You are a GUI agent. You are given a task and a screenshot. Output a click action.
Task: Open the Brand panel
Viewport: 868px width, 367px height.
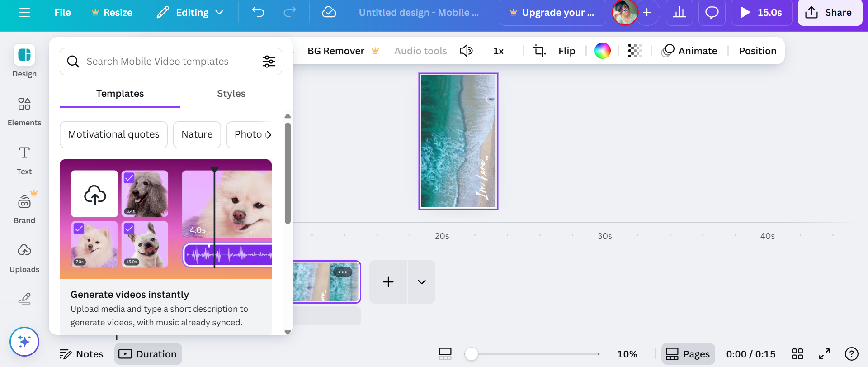coord(24,208)
